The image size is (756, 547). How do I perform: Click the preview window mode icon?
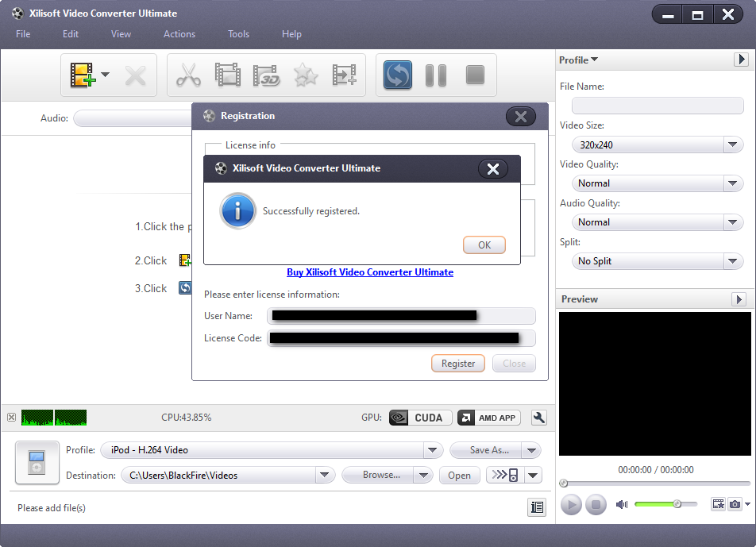[x=719, y=504]
